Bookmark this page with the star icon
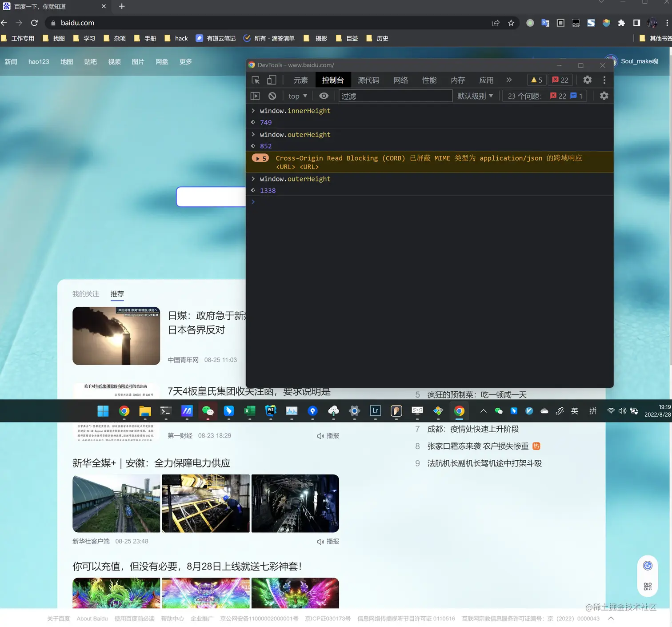The width and height of the screenshot is (672, 627). point(511,23)
